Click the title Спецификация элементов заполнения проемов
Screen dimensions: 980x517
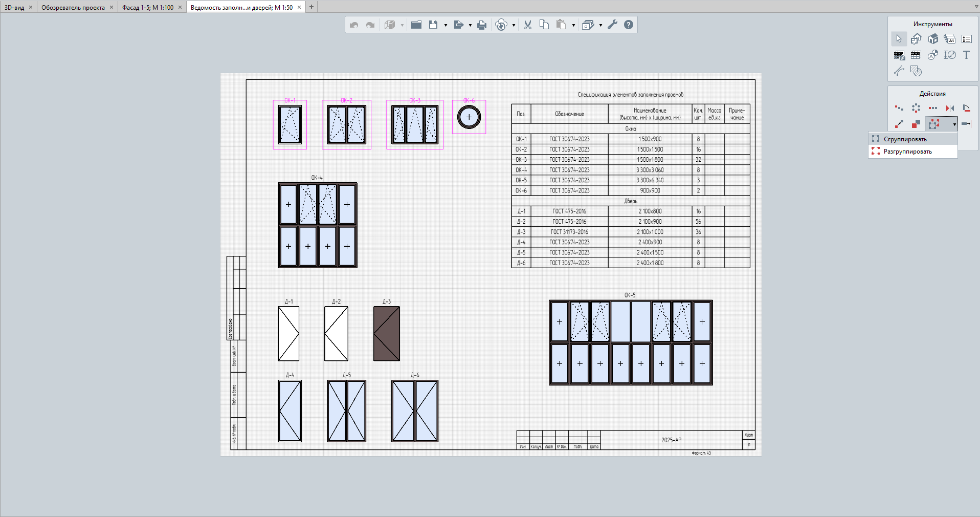point(631,95)
